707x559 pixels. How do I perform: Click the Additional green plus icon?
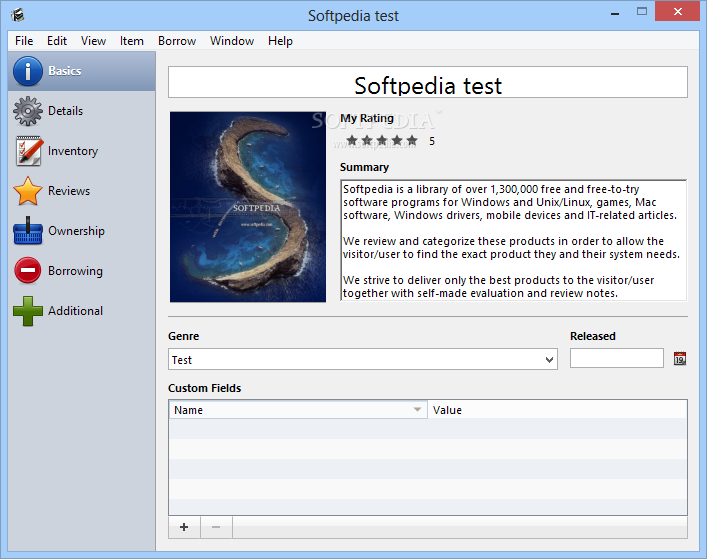point(28,311)
